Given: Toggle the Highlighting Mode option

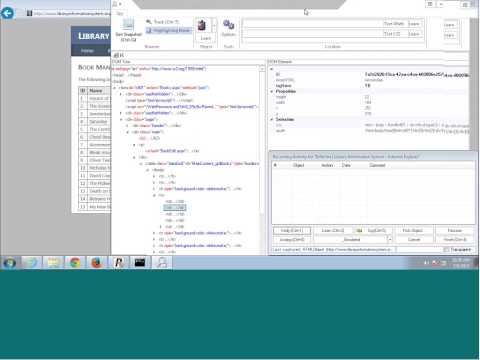Looking at the screenshot, I should [x=169, y=30].
